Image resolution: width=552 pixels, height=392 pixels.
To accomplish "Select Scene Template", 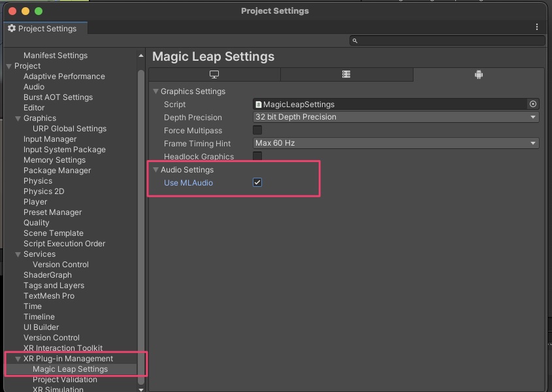I will 54,233.
